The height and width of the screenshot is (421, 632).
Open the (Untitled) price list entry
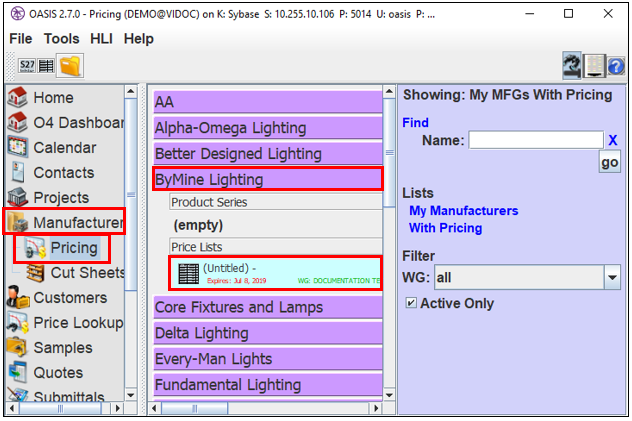[x=276, y=274]
